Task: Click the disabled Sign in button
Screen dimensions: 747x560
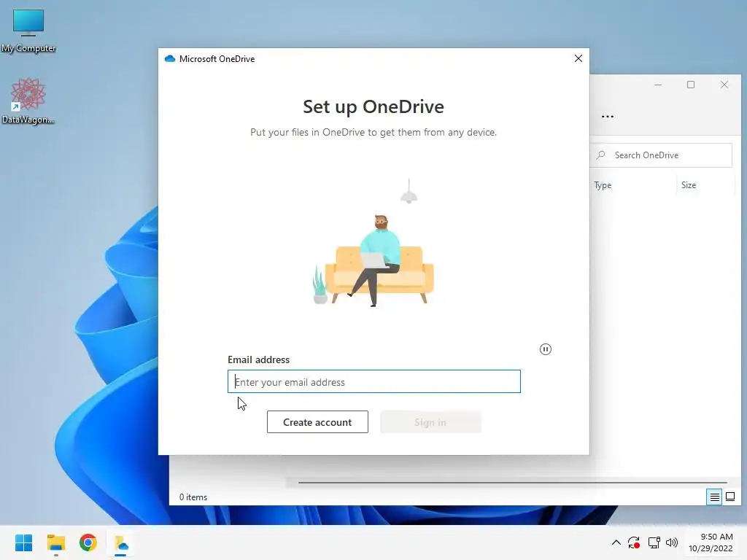Action: (x=430, y=422)
